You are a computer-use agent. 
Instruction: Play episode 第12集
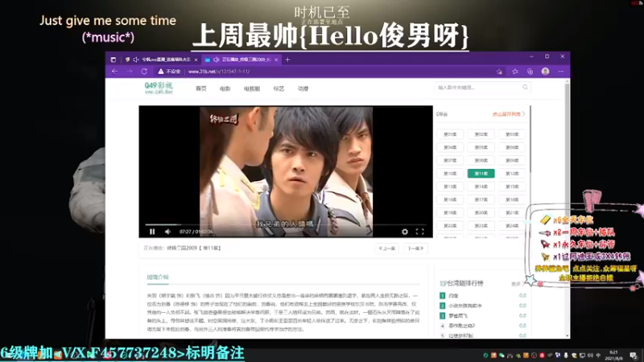512,174
